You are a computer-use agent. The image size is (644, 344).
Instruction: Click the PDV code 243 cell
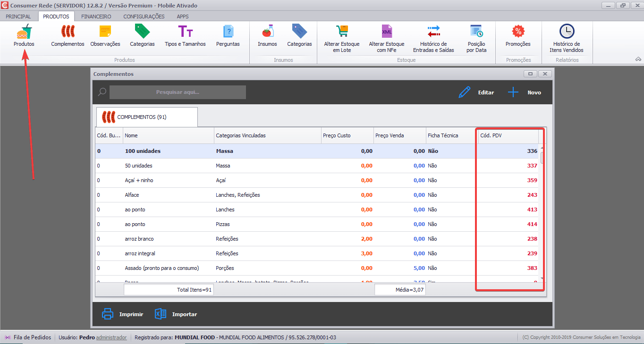(x=508, y=195)
